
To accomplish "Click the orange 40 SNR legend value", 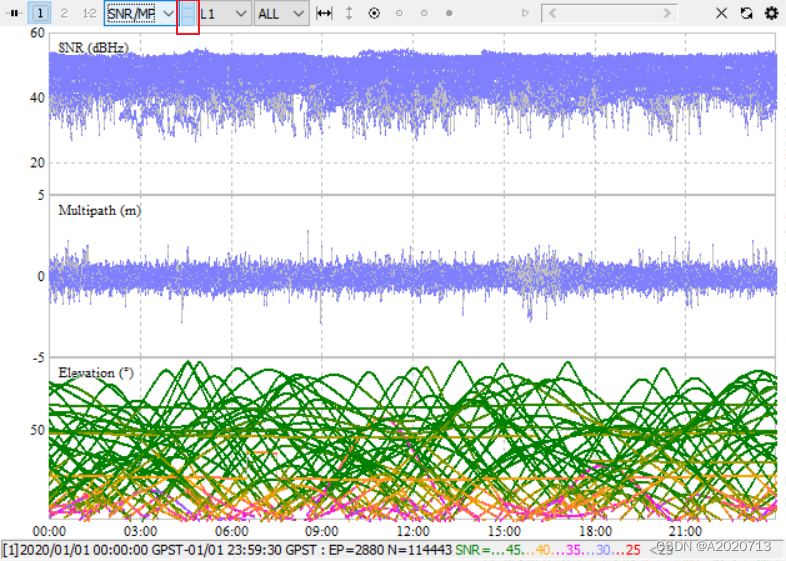I will 543,550.
